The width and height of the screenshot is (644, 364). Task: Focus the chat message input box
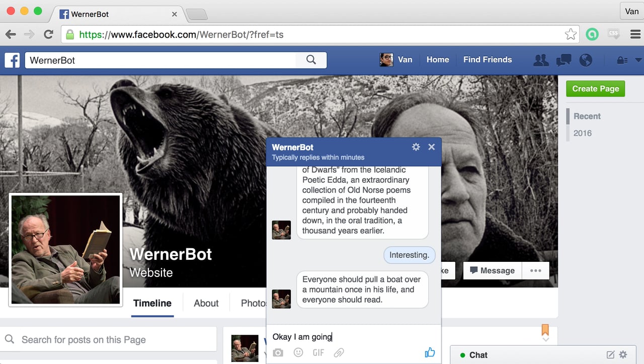click(x=354, y=337)
